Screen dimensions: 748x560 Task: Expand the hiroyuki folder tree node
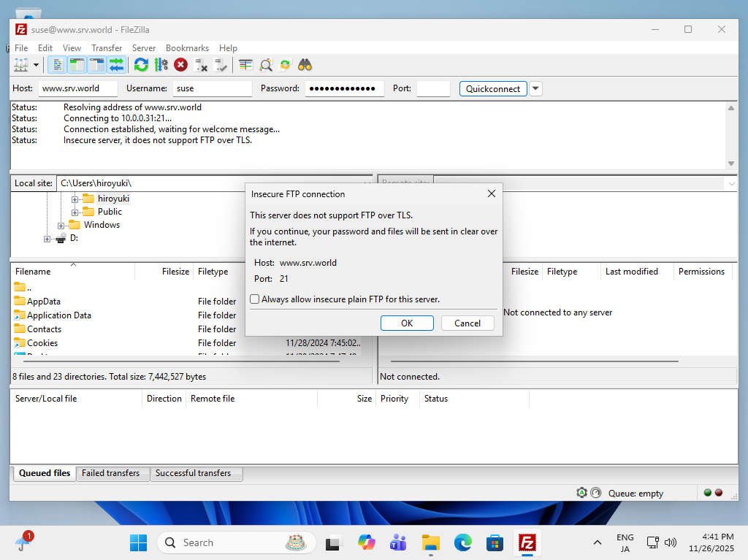tap(75, 199)
